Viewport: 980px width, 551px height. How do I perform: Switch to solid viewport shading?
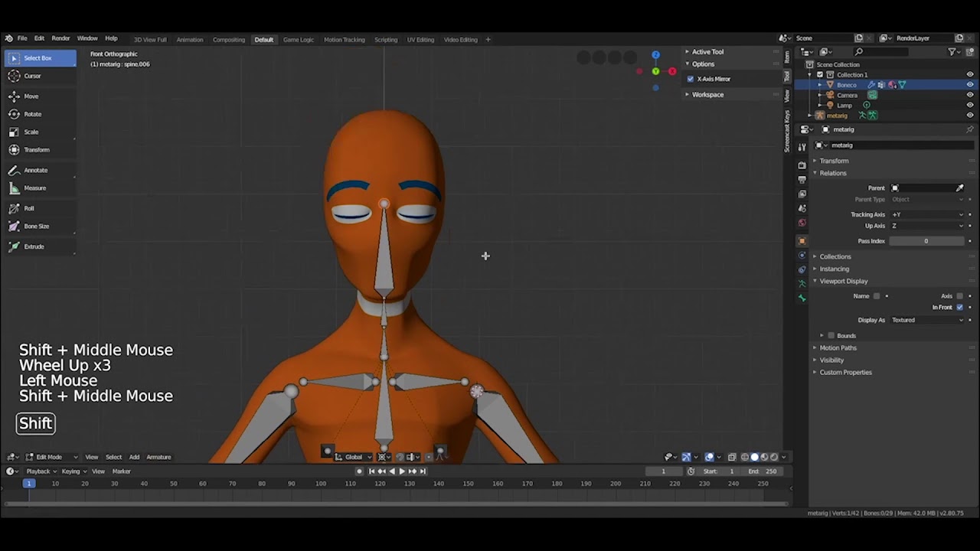click(x=754, y=457)
